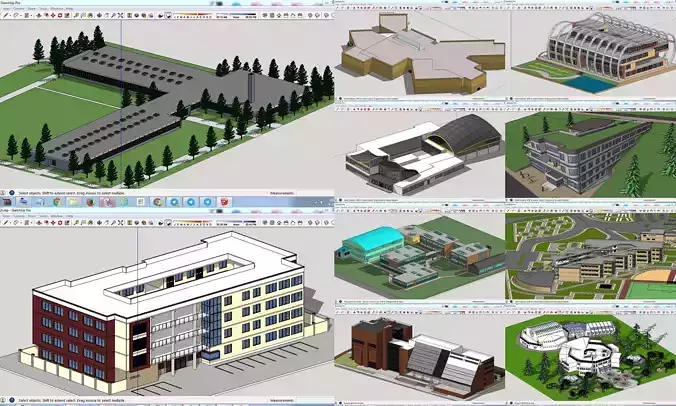This screenshot has width=676, height=406.
Task: Open the Tools menu in gray L-shaped building window
Action: click(x=44, y=9)
